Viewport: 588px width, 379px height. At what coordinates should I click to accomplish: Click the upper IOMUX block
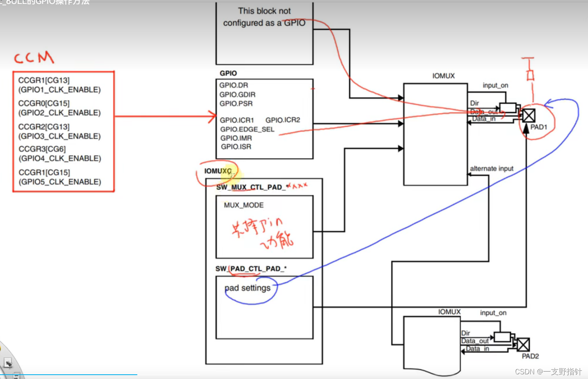[435, 133]
